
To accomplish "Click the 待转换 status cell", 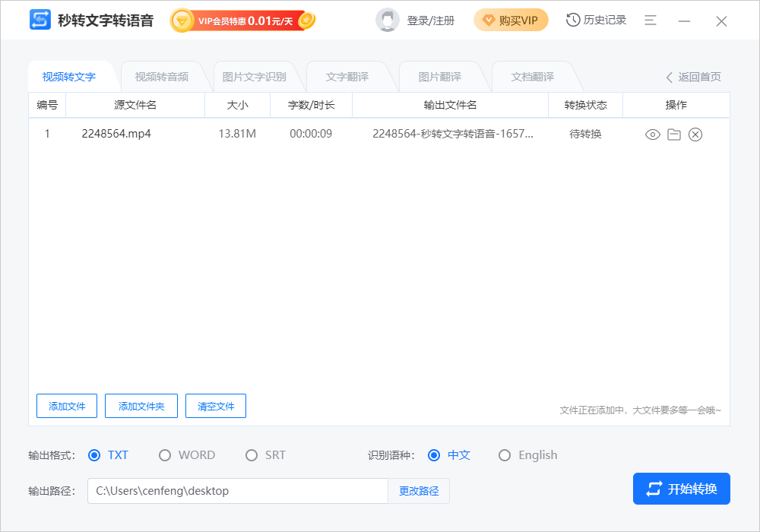I will [585, 134].
